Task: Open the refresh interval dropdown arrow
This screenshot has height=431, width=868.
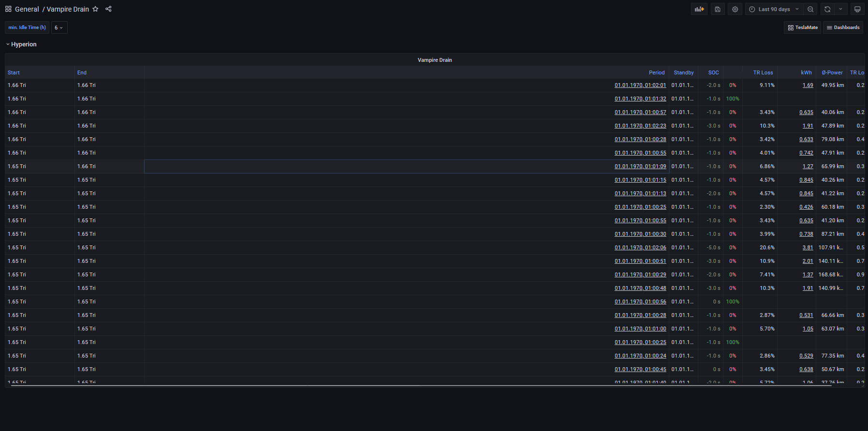Action: pyautogui.click(x=840, y=9)
